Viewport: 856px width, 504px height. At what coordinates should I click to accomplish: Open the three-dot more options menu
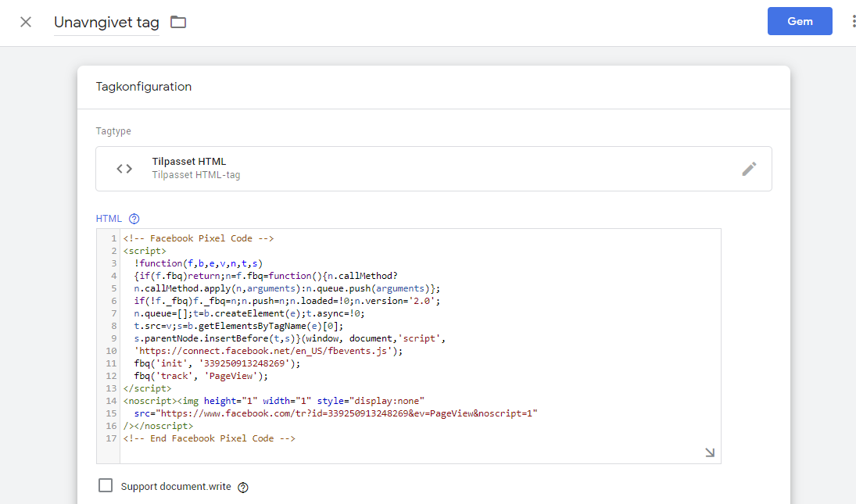click(x=852, y=22)
